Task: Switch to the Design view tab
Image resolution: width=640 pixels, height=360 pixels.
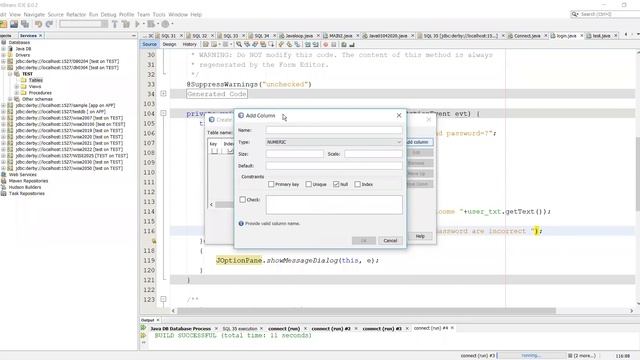Action: (x=169, y=44)
